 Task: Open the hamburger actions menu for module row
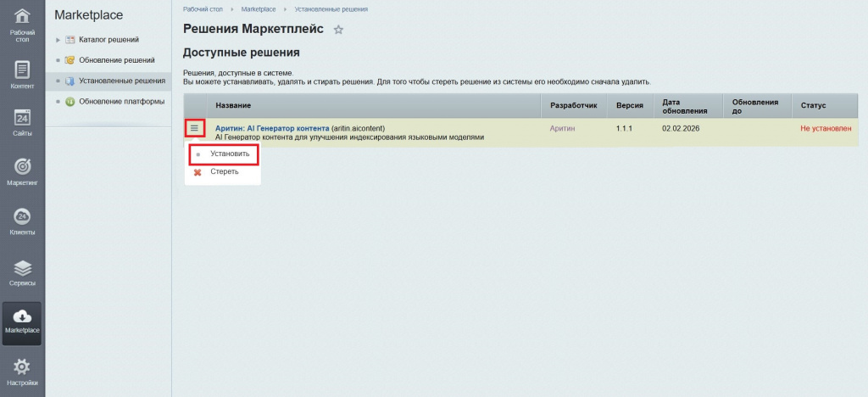[x=194, y=128]
